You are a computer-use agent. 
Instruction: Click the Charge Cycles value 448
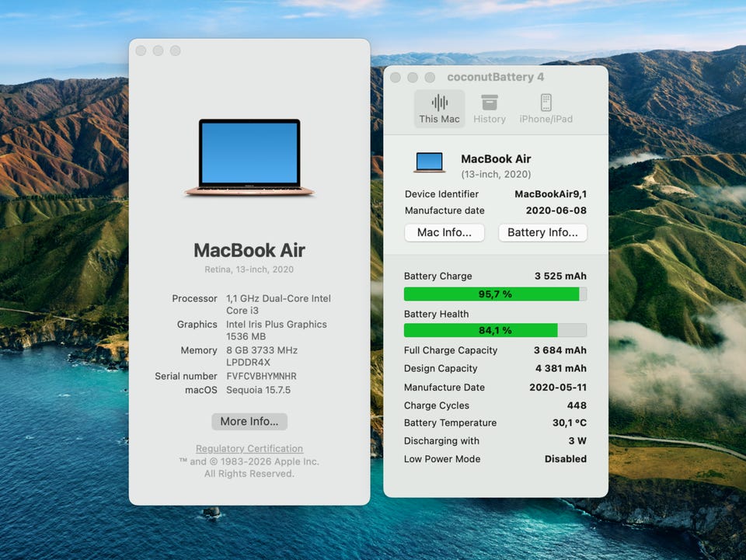coord(577,405)
